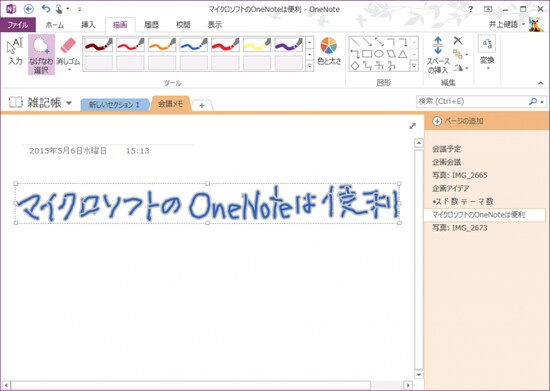Click スペースの挿入 insert space button
Image resolution: width=550 pixels, height=391 pixels.
[437, 55]
